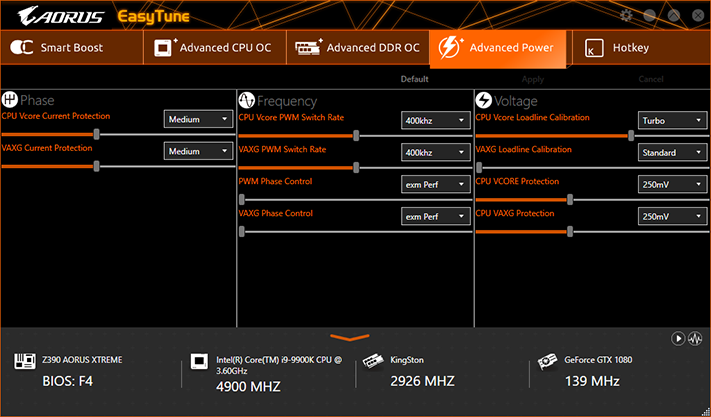Click the Apply button
This screenshot has height=417, width=711.
[533, 79]
